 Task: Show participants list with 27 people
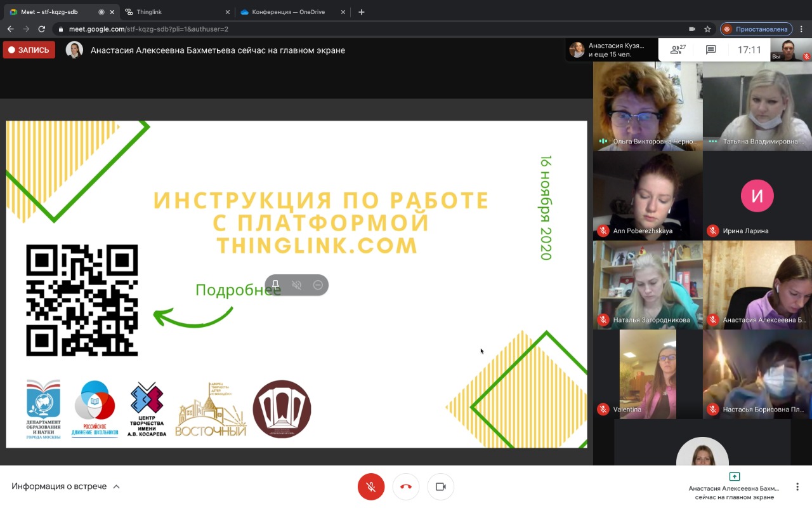[x=678, y=50]
